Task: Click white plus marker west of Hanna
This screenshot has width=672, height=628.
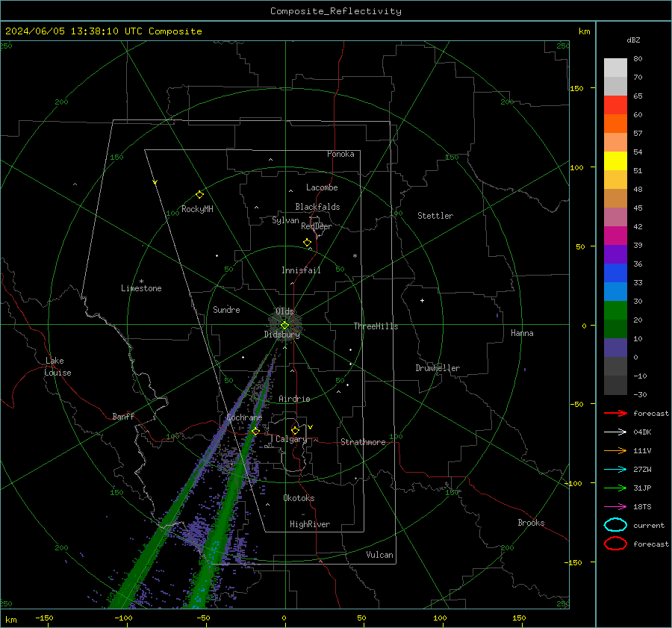Action: [422, 300]
